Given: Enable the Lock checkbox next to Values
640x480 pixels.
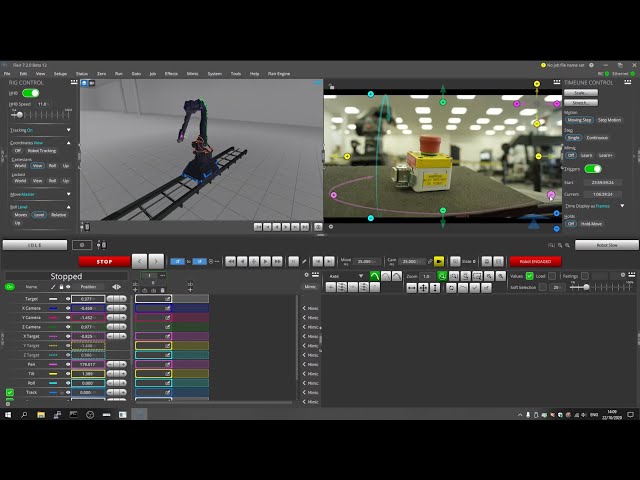Looking at the screenshot, I should [552, 276].
